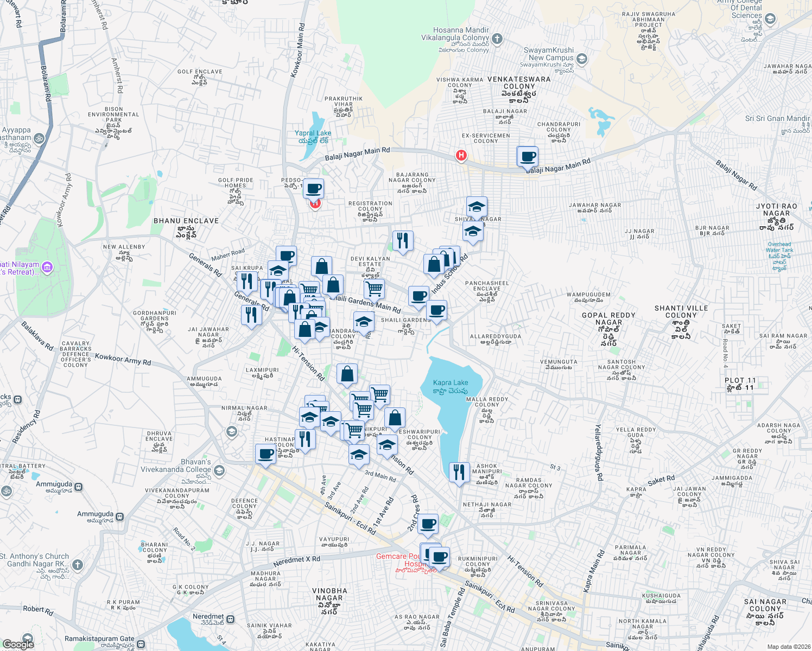This screenshot has height=651, width=812.
Task: Click the coffee cup marker near Pedso homes
Action: point(314,189)
